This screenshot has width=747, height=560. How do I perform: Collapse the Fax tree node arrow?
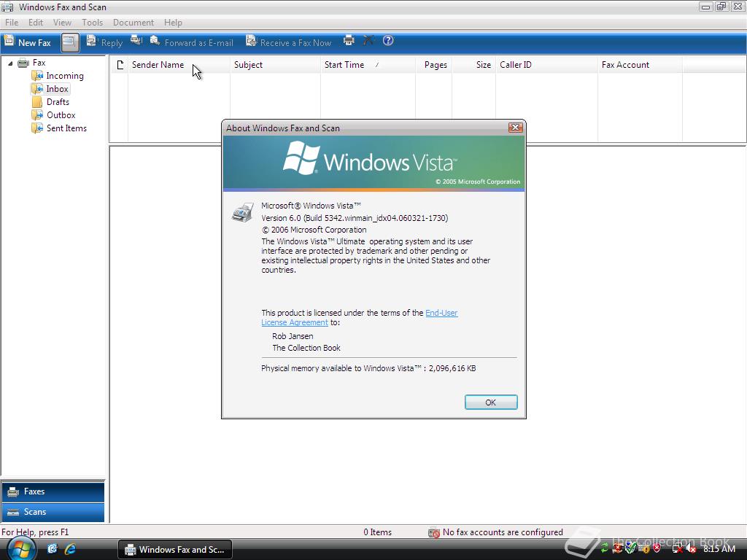pos(10,63)
